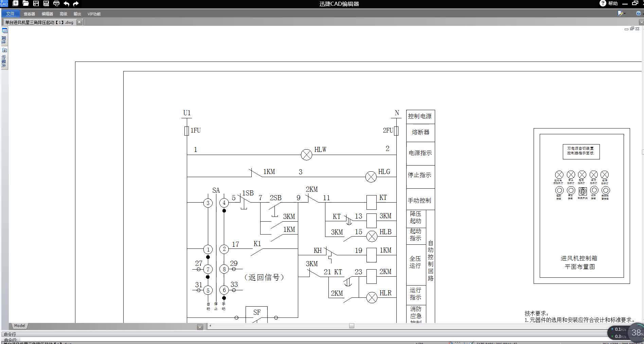Print the drawing with the printer icon
The height and width of the screenshot is (344, 644).
coord(56,3)
